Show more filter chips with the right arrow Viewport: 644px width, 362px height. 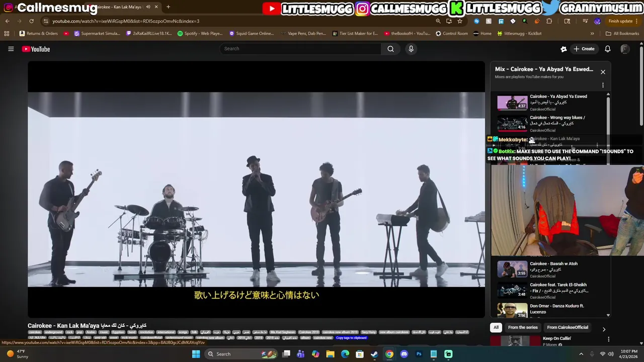point(604,329)
